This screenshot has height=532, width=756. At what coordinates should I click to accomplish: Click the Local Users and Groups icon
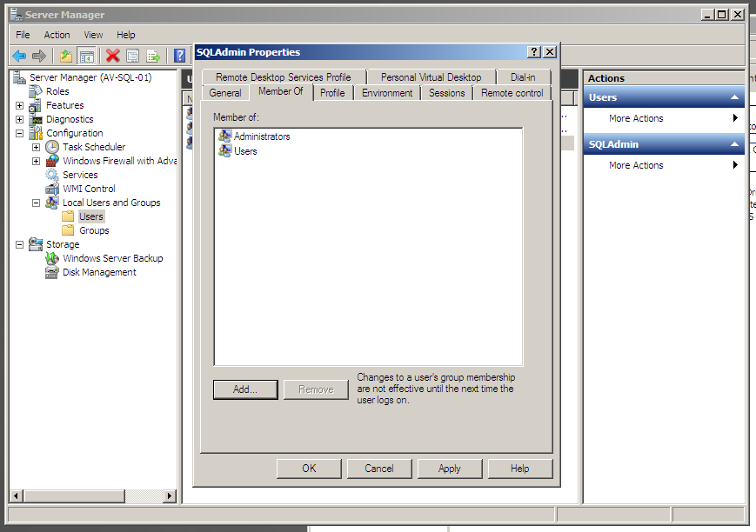52,203
